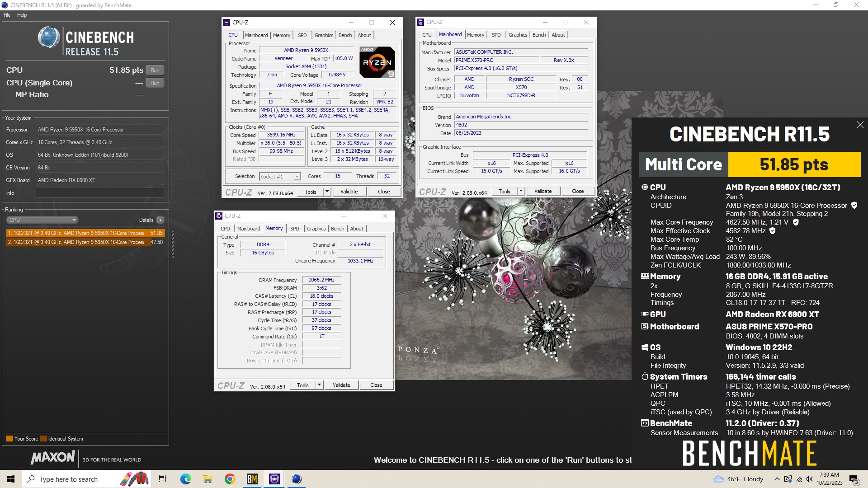This screenshot has width=868, height=488.
Task: Launch Microsoft Edge from the taskbar
Action: pos(185,479)
